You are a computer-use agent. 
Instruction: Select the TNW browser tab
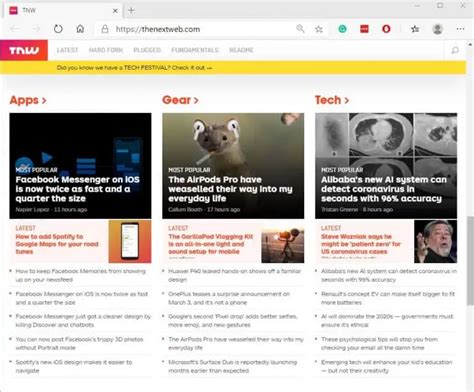point(63,11)
